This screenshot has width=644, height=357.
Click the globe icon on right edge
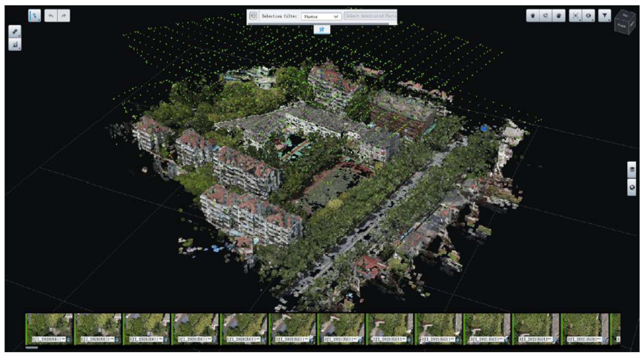632,187
